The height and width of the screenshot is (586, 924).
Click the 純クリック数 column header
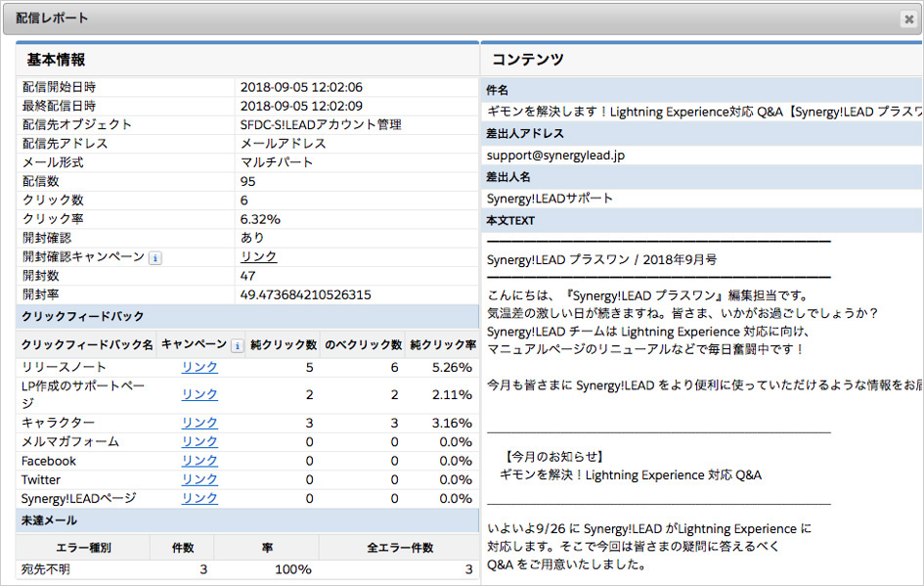coord(284,345)
